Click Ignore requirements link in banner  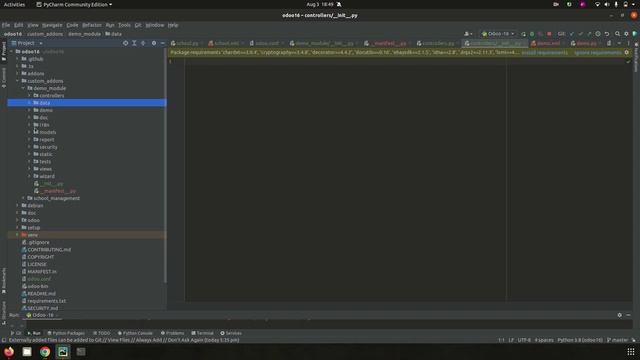(598, 53)
